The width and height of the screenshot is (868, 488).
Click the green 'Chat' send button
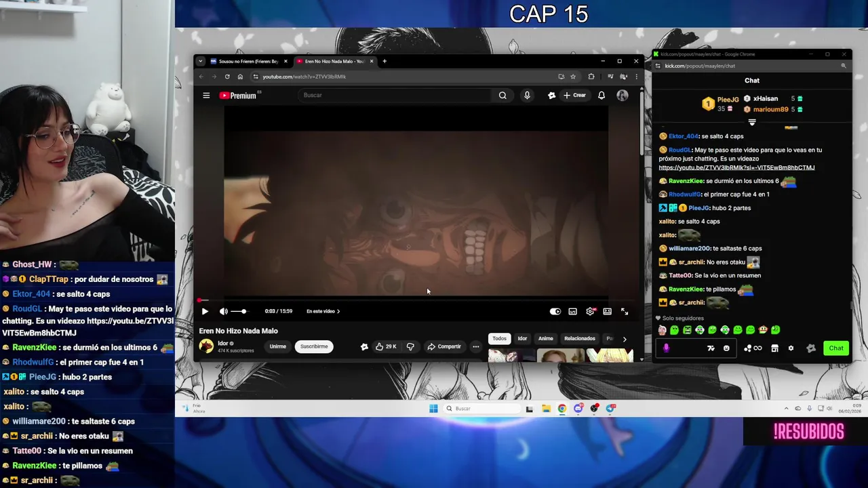click(836, 348)
